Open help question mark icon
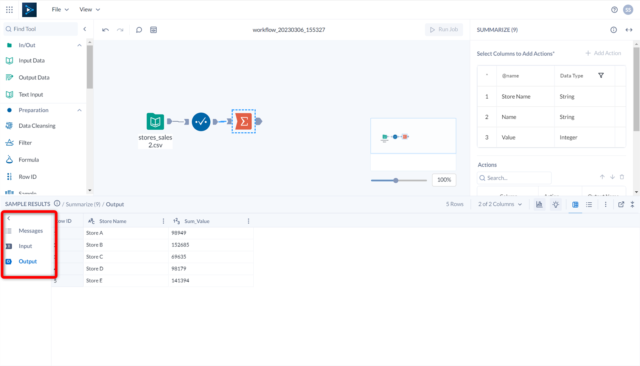 coord(614,10)
